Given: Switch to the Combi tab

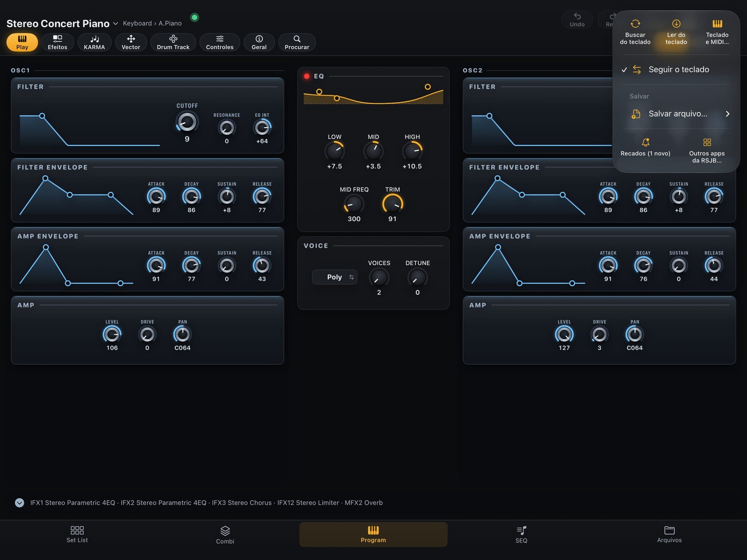Looking at the screenshot, I should 225,535.
